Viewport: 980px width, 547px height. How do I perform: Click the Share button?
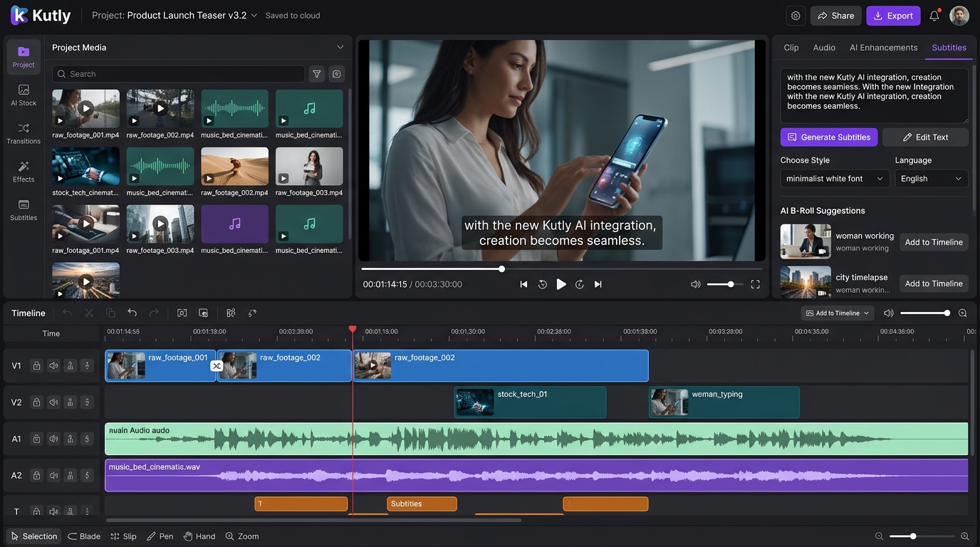836,16
